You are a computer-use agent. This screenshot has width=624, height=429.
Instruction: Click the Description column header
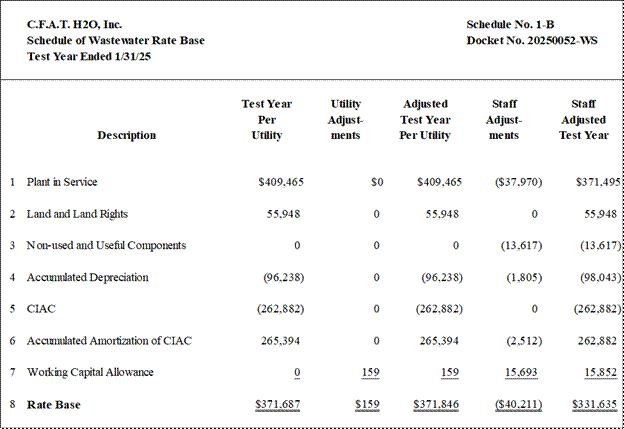(x=127, y=135)
